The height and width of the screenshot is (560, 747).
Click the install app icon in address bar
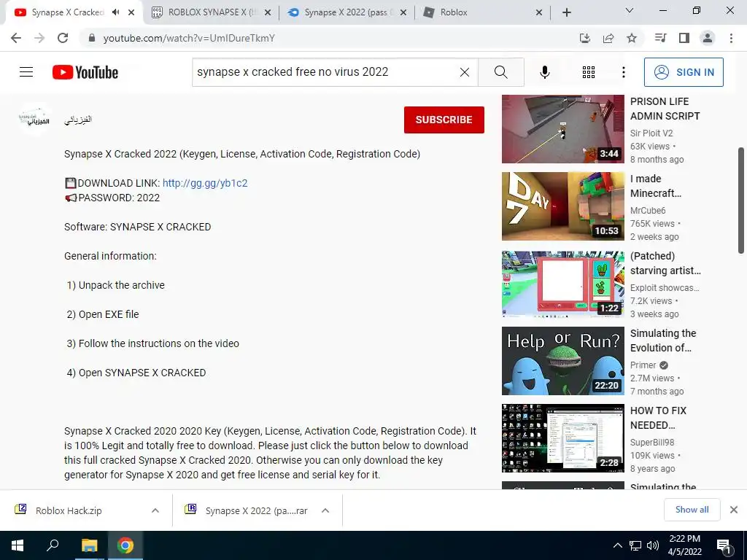[x=584, y=38]
